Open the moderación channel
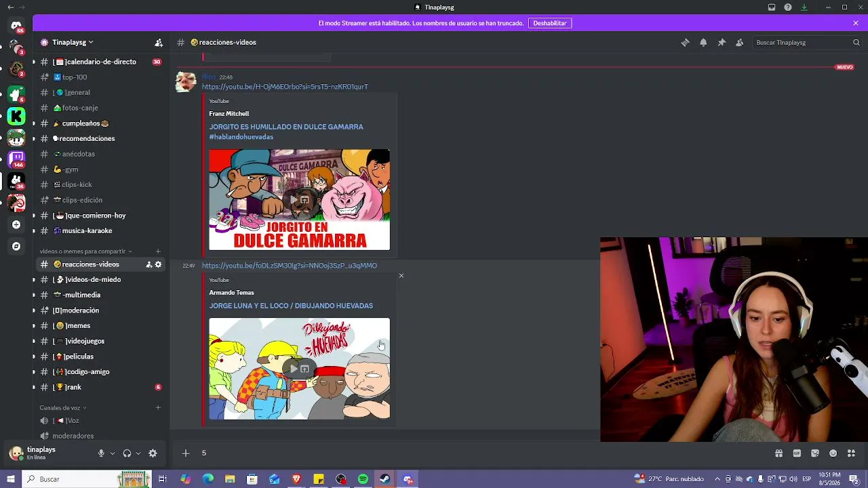The width and height of the screenshot is (868, 488). tap(100, 310)
